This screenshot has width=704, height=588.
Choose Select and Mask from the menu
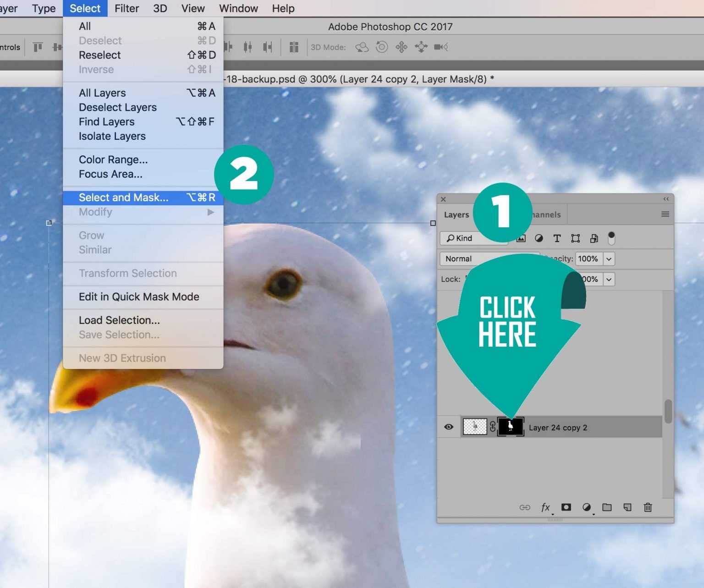[123, 197]
